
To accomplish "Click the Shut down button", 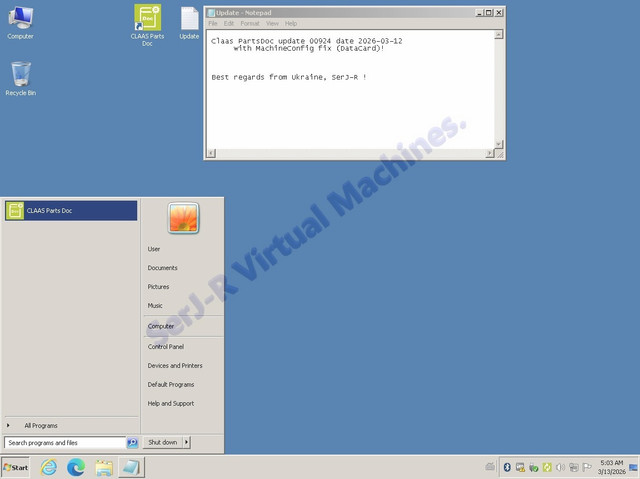I will [162, 442].
